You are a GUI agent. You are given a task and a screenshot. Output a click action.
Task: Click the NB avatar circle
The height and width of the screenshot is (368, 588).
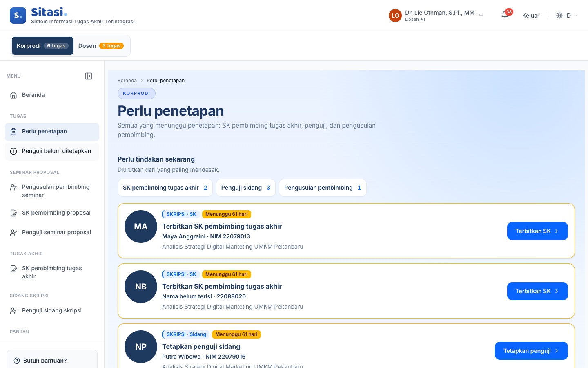tap(141, 287)
